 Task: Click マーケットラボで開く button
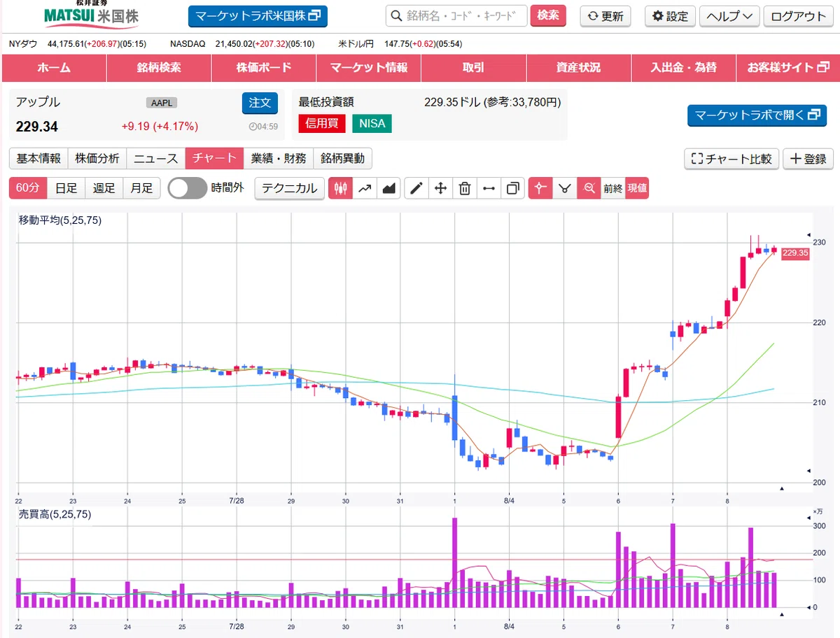coord(757,115)
